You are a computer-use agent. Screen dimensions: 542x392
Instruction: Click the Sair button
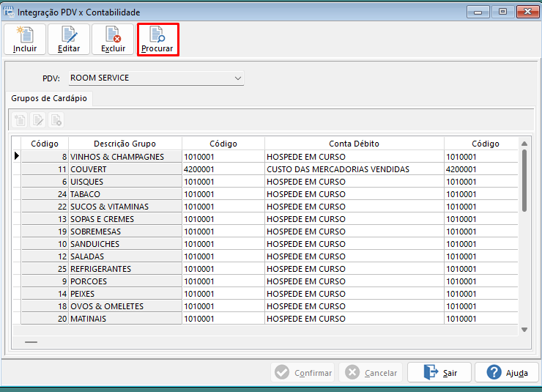(439, 373)
